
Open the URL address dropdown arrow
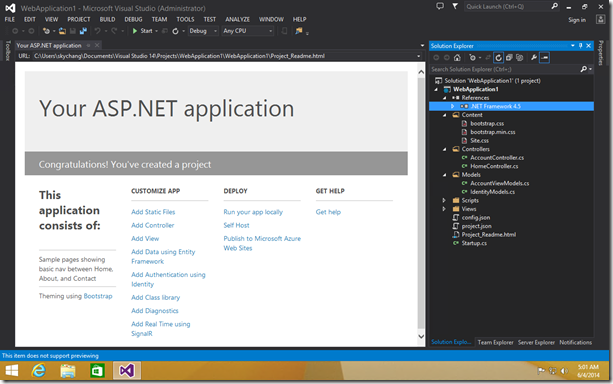click(x=419, y=56)
